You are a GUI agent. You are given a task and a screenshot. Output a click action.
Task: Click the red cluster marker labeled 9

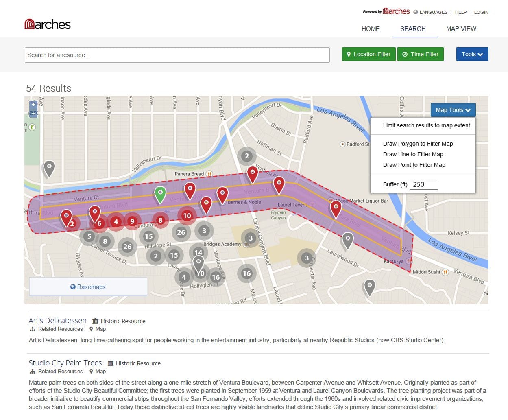click(x=132, y=221)
